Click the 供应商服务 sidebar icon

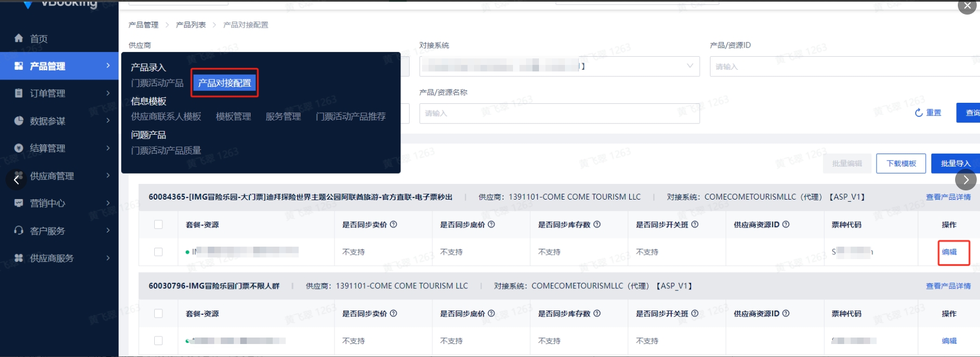point(19,258)
